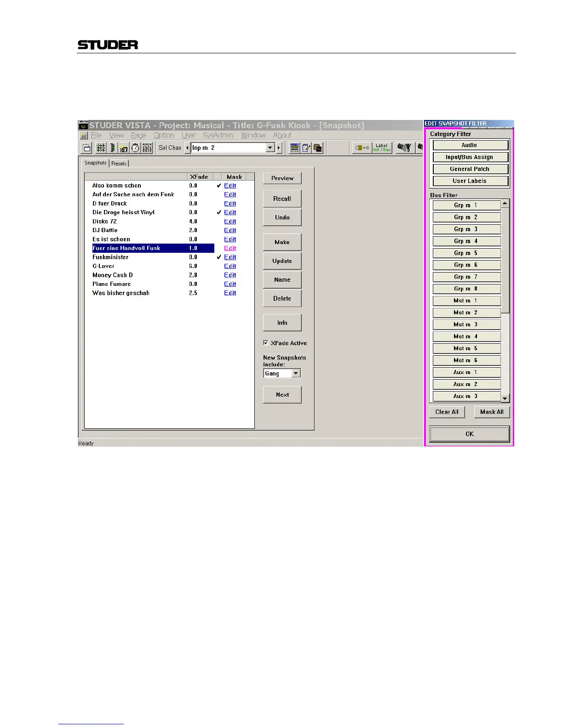Click Bus Filter scrollbar down arrow
This screenshot has height=728, width=563.
point(505,398)
